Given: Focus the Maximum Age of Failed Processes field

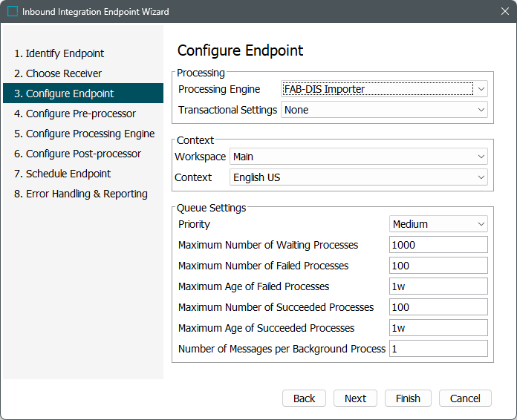Looking at the screenshot, I should [438, 286].
